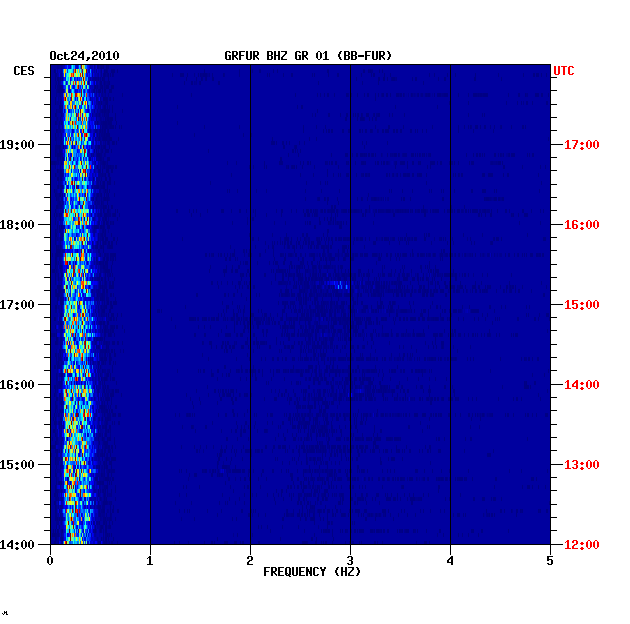Click the red UTC timezone label
Screen dimensions: 630x624
[x=564, y=71]
